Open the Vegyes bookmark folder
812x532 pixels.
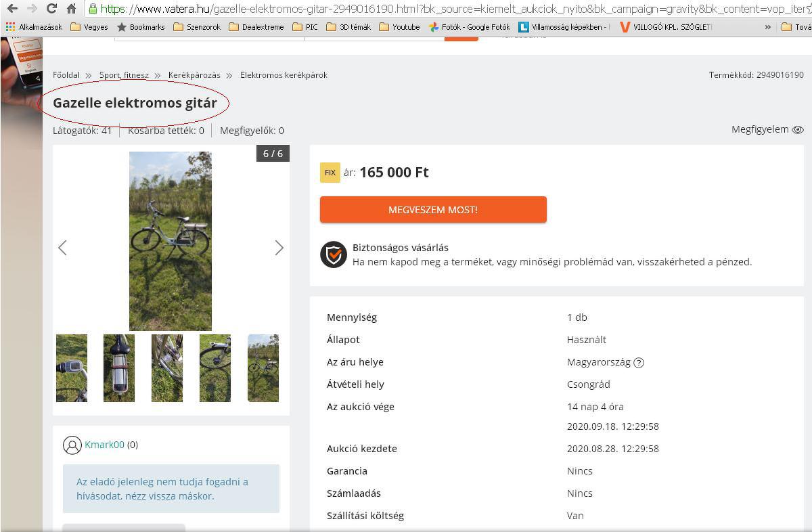(89, 27)
